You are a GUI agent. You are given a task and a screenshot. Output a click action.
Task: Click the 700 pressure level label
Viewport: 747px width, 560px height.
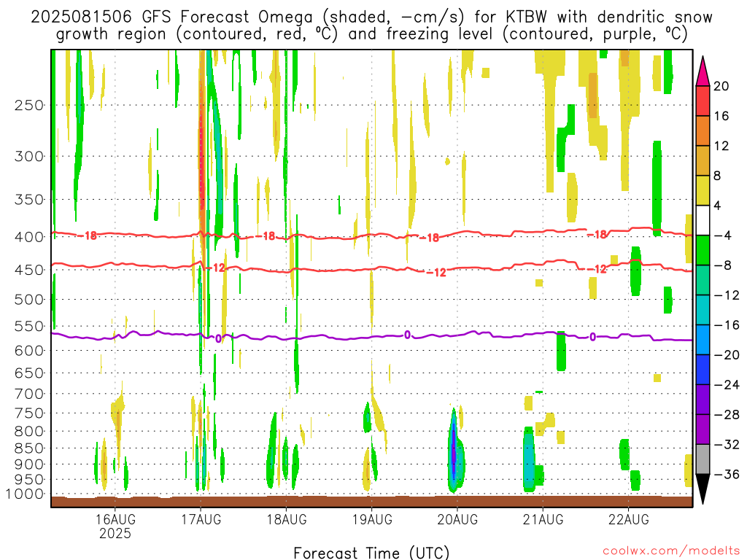tap(29, 394)
